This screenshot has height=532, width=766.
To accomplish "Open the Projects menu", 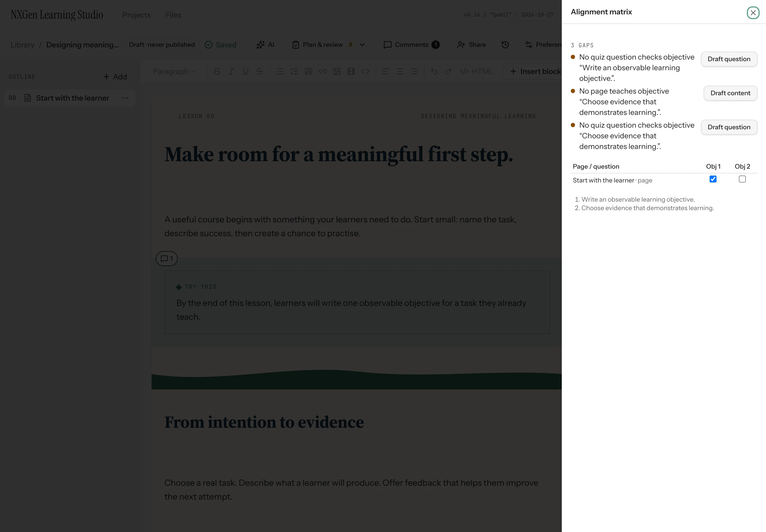I will coord(136,15).
